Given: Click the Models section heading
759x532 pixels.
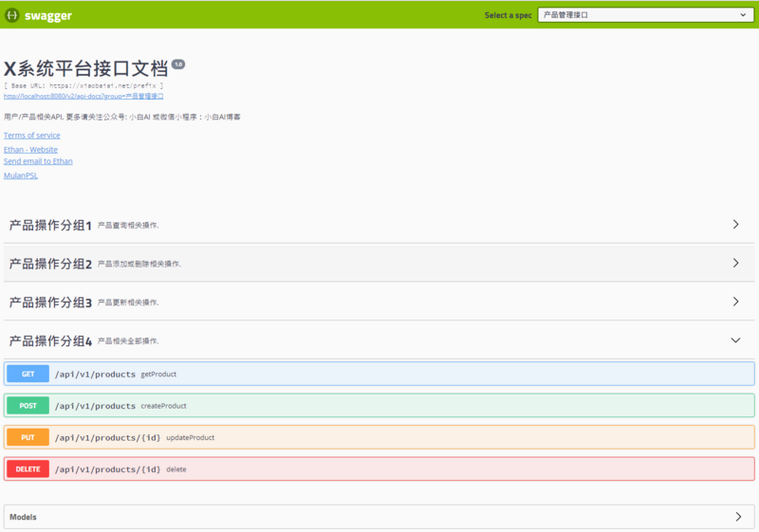Looking at the screenshot, I should (23, 517).
